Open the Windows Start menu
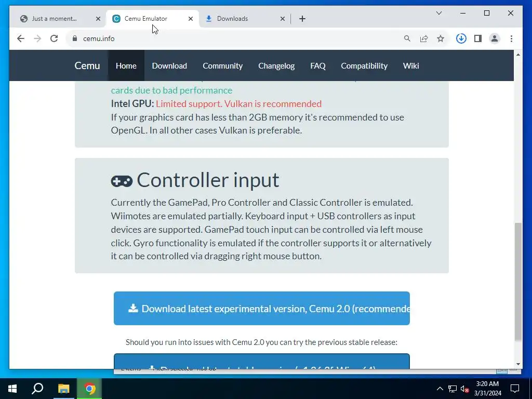 12,389
